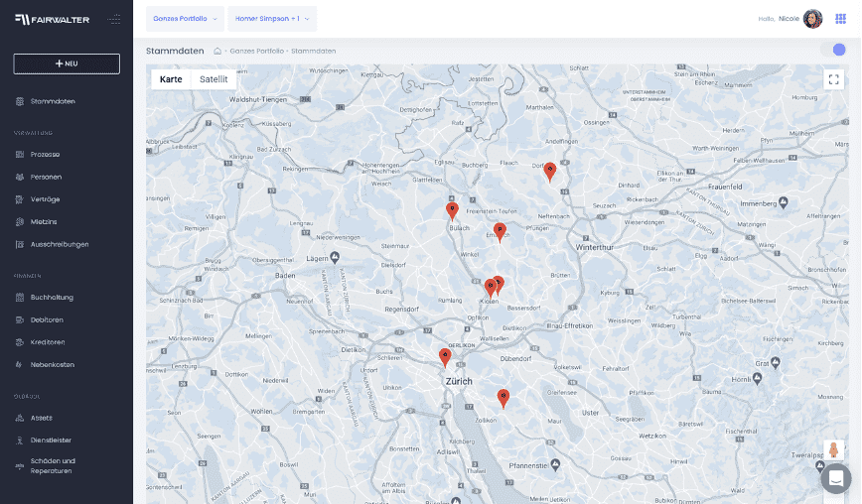
Task: Go to Ganzes Portfolio breadcrumb
Action: click(x=257, y=51)
